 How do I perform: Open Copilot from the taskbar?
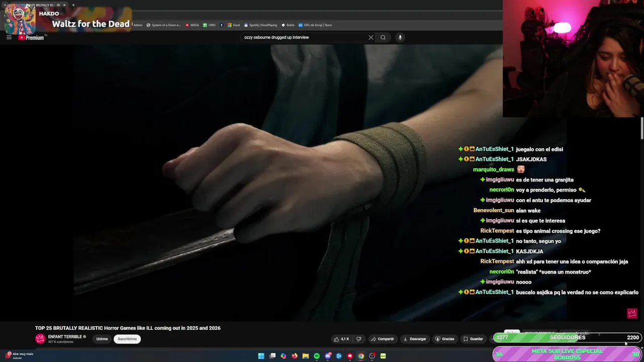[x=283, y=356]
